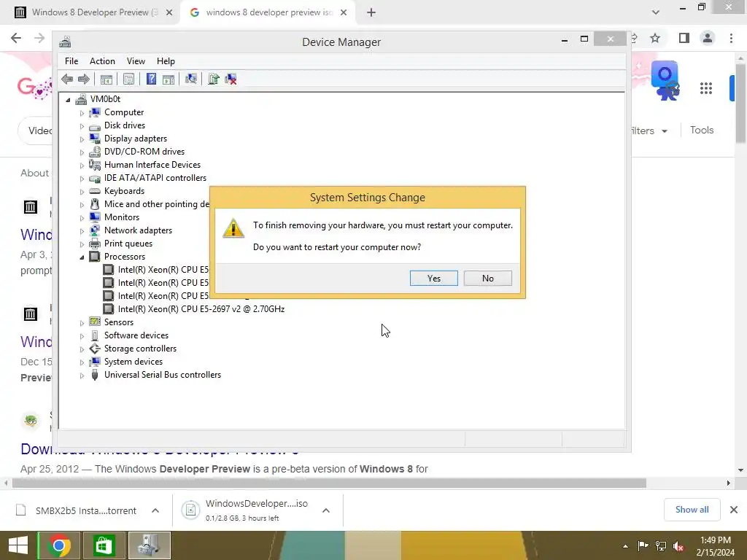Click the blue Help question-mark toolbar icon
This screenshot has width=747, height=560.
click(151, 79)
